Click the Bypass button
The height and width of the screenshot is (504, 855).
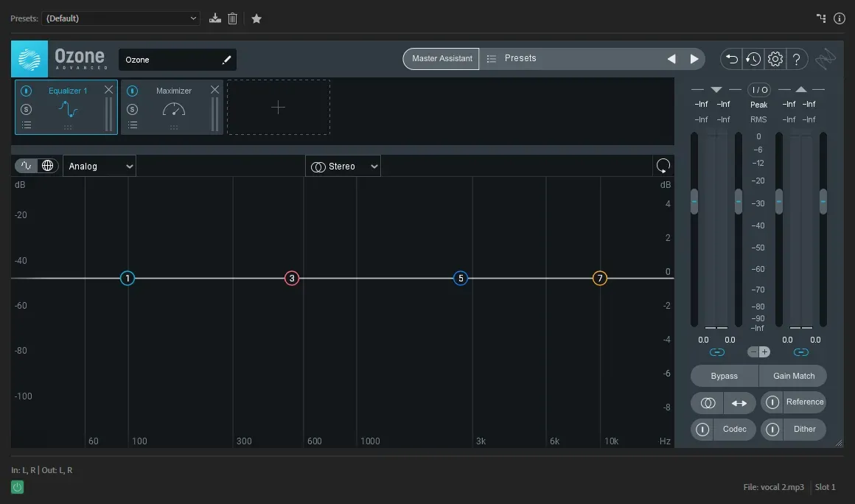724,376
